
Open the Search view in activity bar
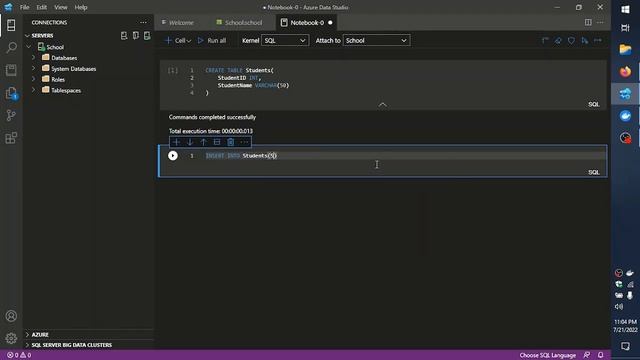(x=11, y=47)
